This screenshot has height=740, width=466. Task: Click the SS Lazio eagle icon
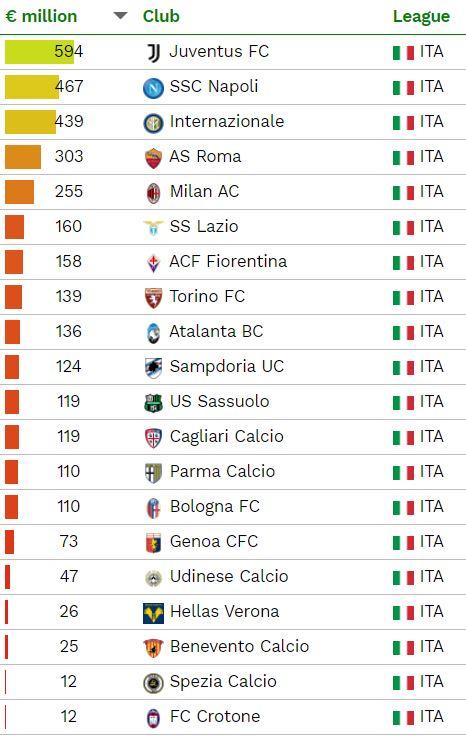click(153, 227)
